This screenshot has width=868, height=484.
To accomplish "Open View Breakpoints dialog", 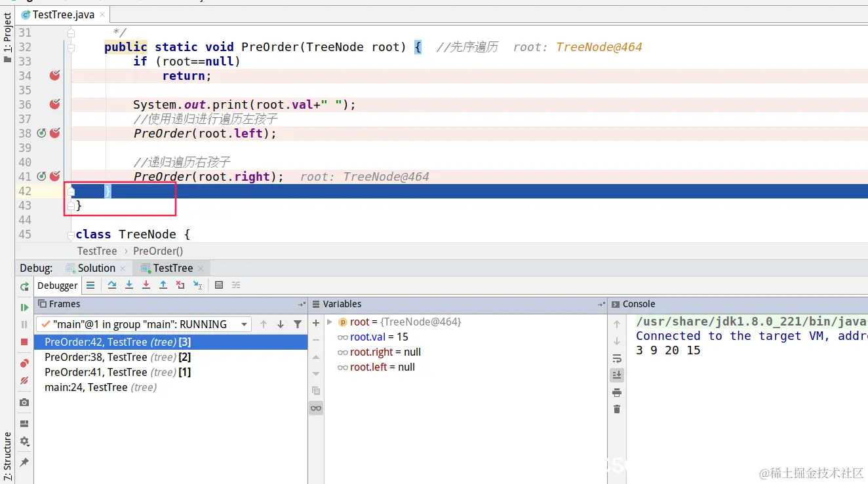I will 24,363.
